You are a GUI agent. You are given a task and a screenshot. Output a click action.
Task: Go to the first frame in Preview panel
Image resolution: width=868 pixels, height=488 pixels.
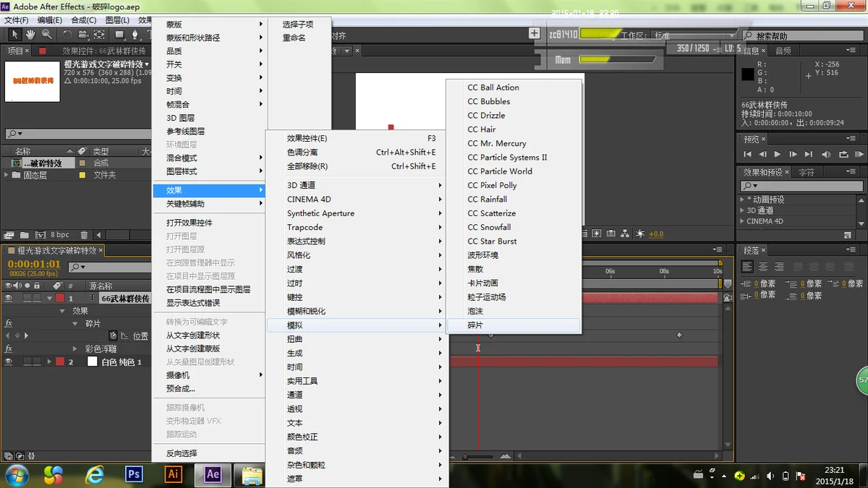coord(747,154)
